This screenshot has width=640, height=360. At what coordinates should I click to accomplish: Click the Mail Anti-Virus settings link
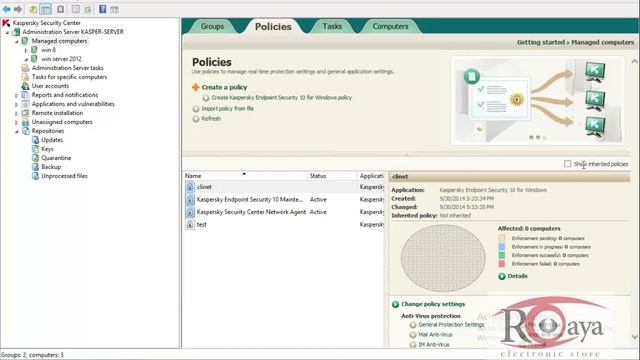pyautogui.click(x=435, y=335)
